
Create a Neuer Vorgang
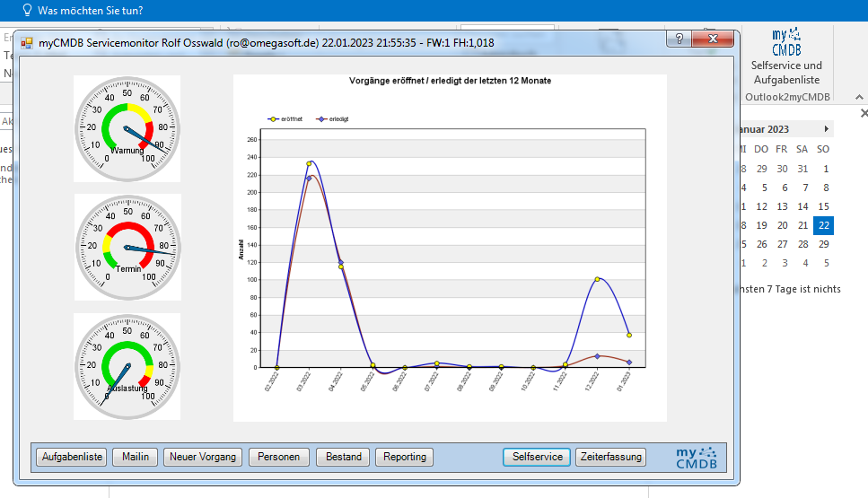point(203,457)
